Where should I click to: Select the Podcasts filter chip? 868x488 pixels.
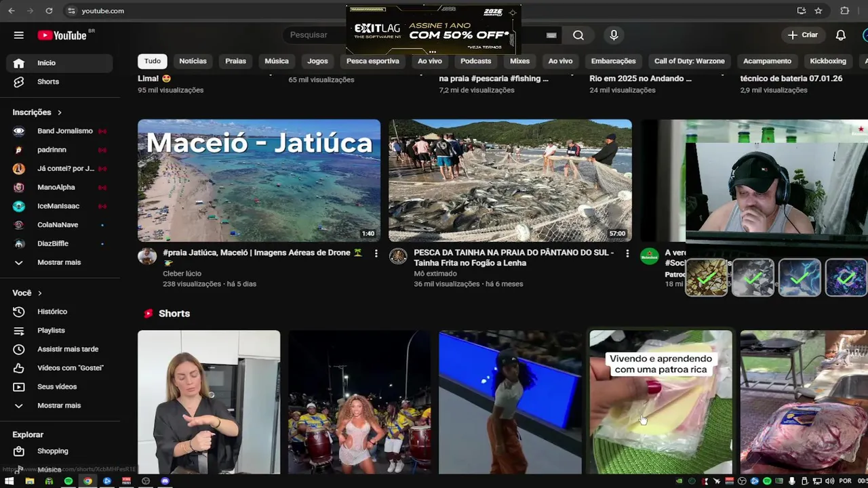click(x=476, y=61)
